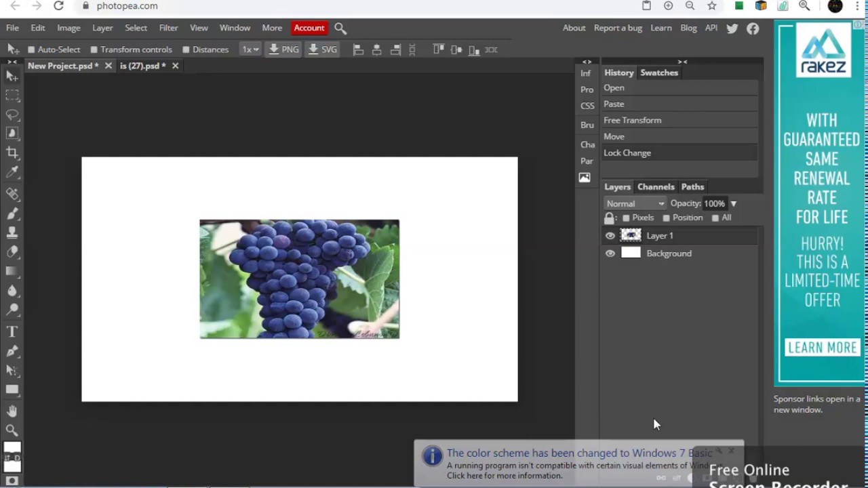Open Photopea Facebook page icon
This screenshot has width=868, height=488.
click(753, 28)
